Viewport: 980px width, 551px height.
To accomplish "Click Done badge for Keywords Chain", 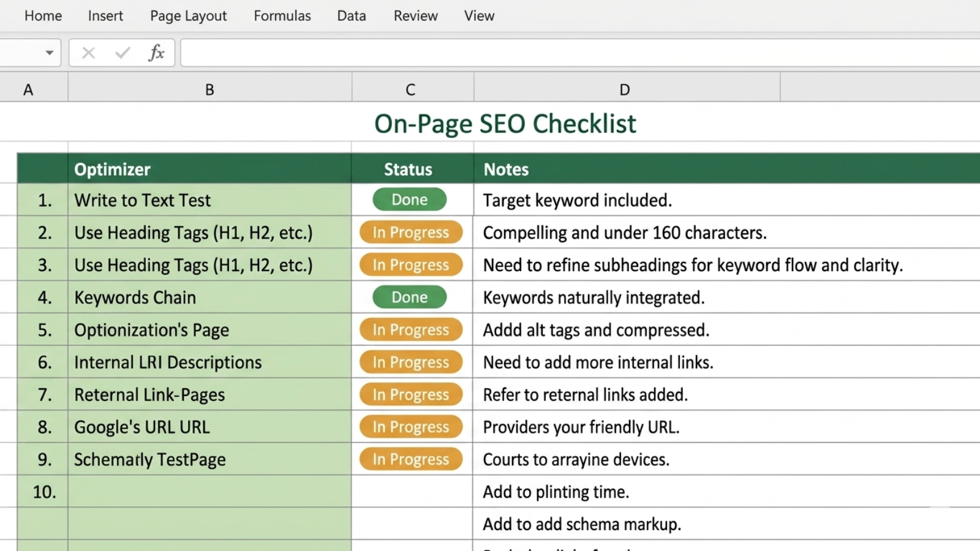I will click(x=410, y=297).
